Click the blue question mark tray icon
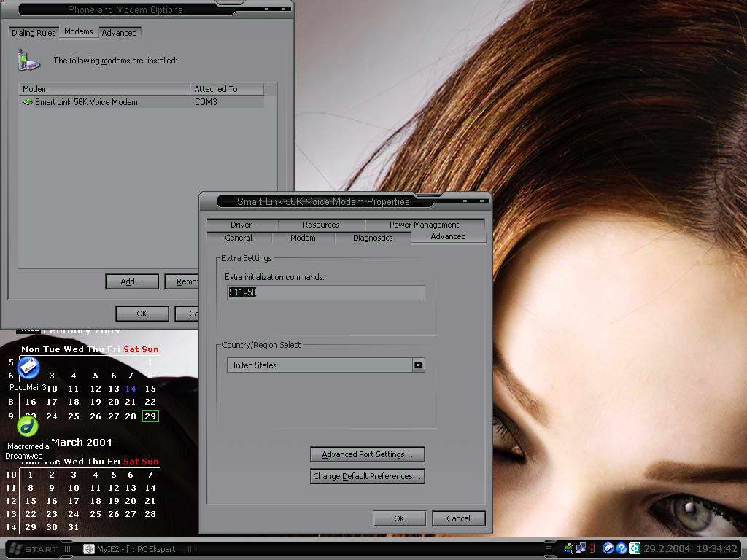Viewport: 747px width, 560px height. click(621, 548)
